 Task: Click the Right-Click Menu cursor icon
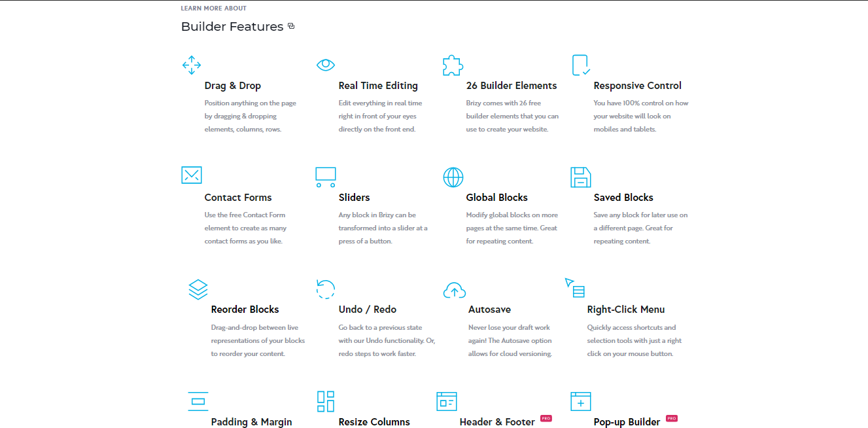click(574, 288)
